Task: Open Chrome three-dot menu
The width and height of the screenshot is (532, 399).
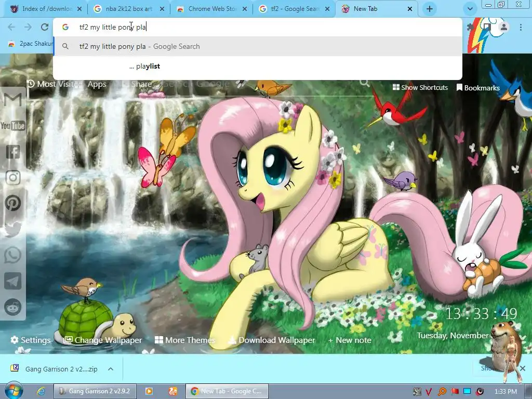Action: (521, 27)
